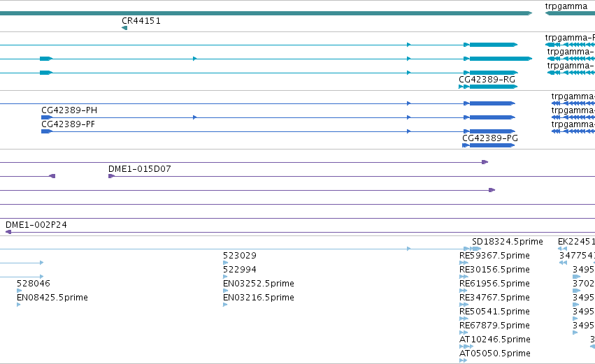Select the EN03216.5prime EST arrow feature
This screenshot has height=364, width=595.
pos(225,305)
